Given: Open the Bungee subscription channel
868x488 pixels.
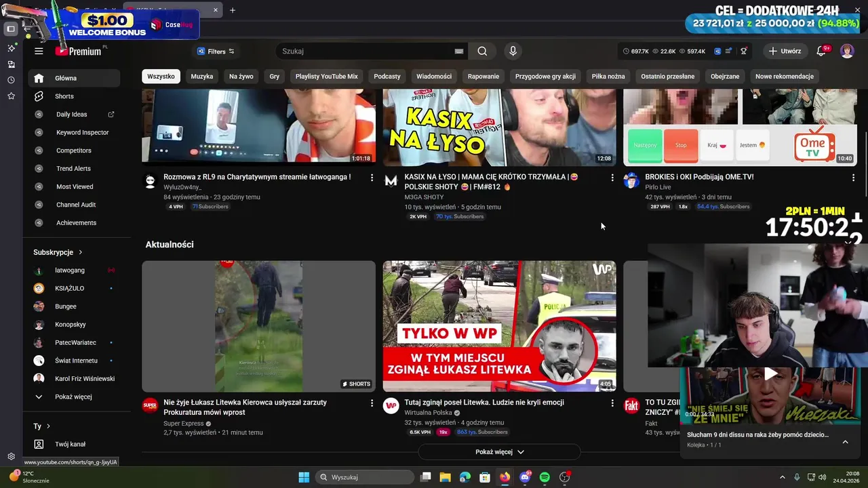Looking at the screenshot, I should (75, 306).
